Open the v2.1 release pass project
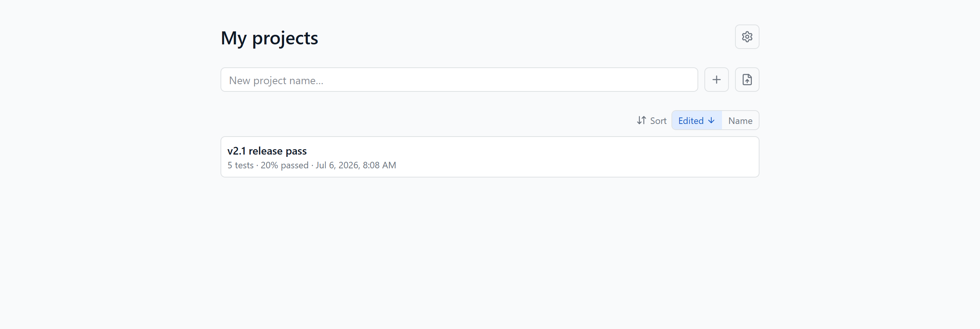980x329 pixels. (490, 157)
